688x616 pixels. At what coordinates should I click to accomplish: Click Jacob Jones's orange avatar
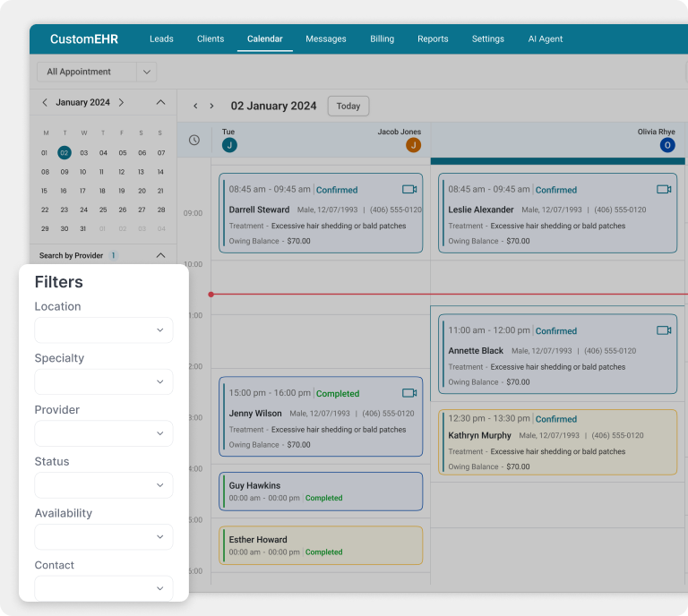tap(413, 145)
